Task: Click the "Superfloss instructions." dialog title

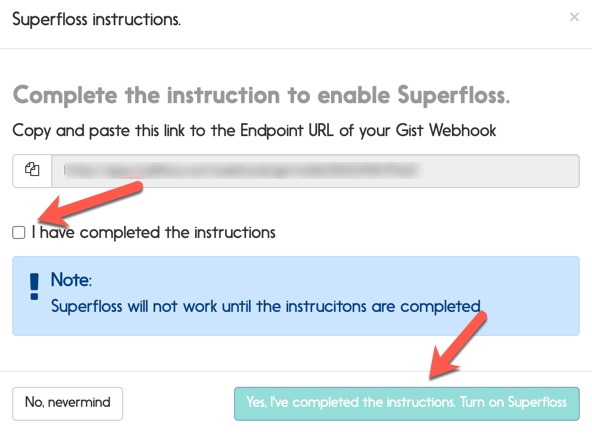Action: pos(97,19)
